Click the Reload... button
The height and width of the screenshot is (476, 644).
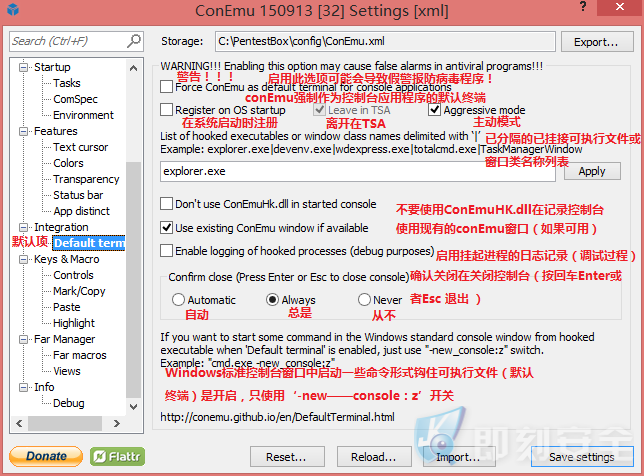374,457
